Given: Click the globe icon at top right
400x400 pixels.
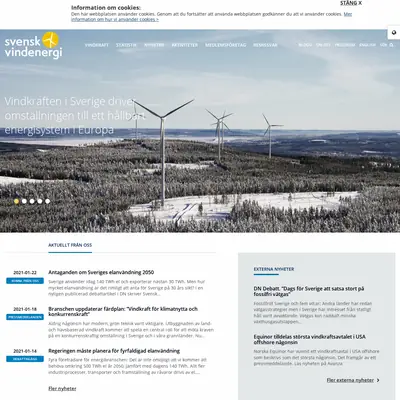Looking at the screenshot, I should [x=394, y=33].
